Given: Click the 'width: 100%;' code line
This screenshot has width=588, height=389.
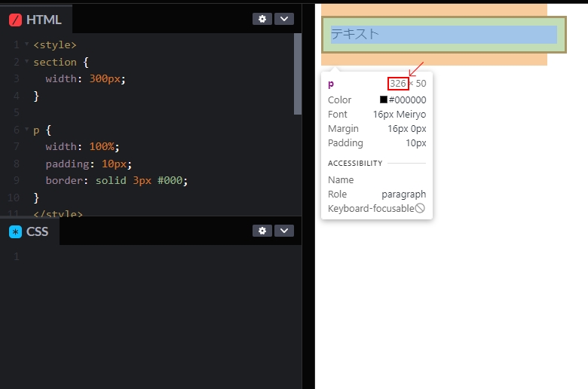Looking at the screenshot, I should point(82,146).
